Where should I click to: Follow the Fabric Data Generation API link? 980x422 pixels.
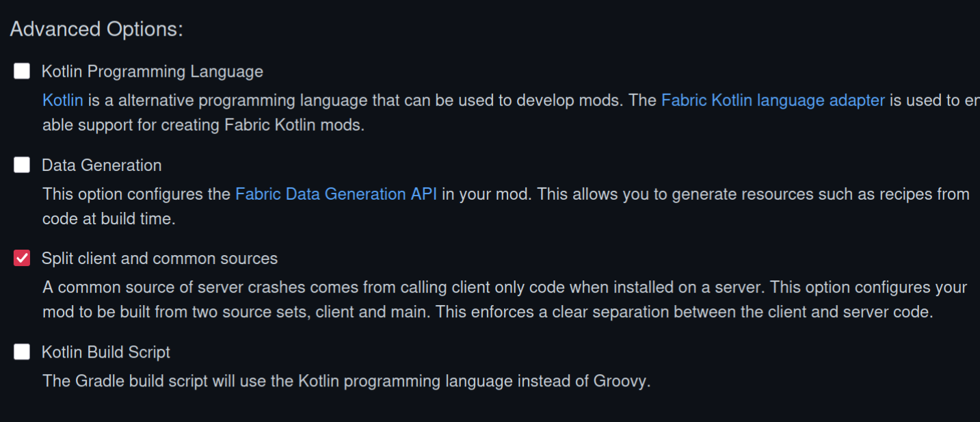[336, 194]
